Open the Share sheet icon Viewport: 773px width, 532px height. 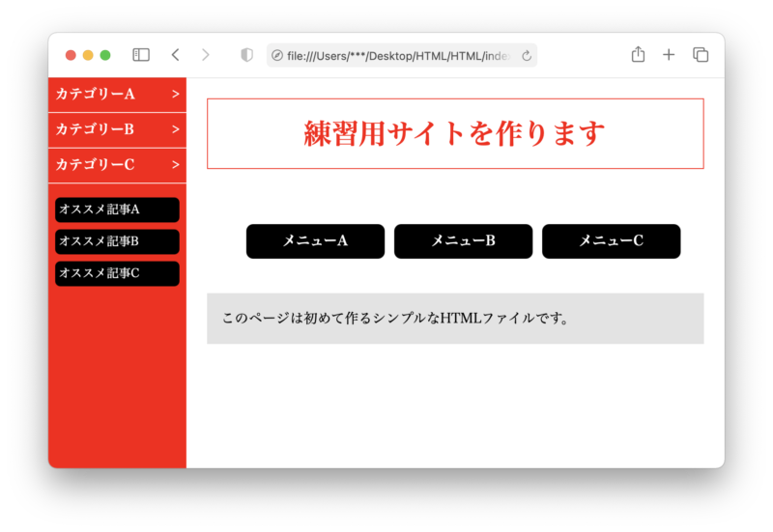[638, 54]
